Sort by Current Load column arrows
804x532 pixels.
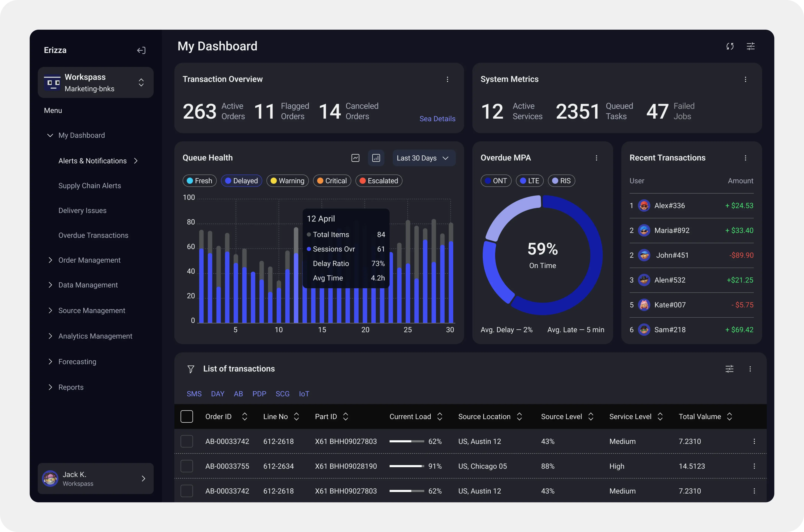coord(440,417)
